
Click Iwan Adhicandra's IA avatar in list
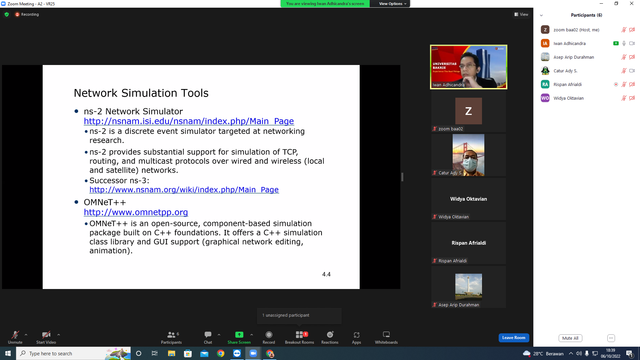(x=545, y=43)
